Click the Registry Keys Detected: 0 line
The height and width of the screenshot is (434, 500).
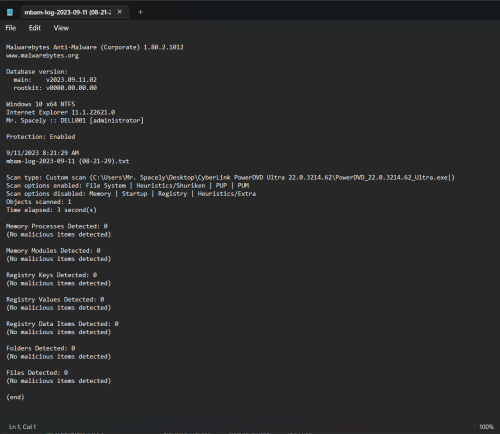coord(51,275)
